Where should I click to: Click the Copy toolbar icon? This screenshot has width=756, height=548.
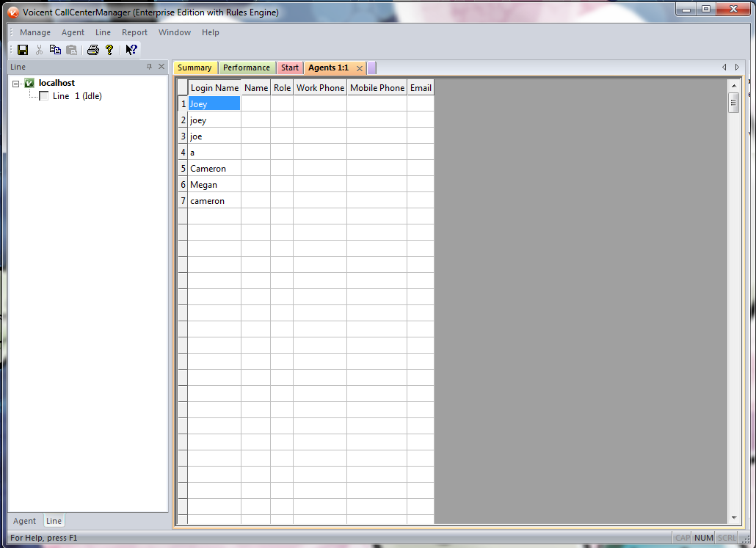pyautogui.click(x=55, y=50)
